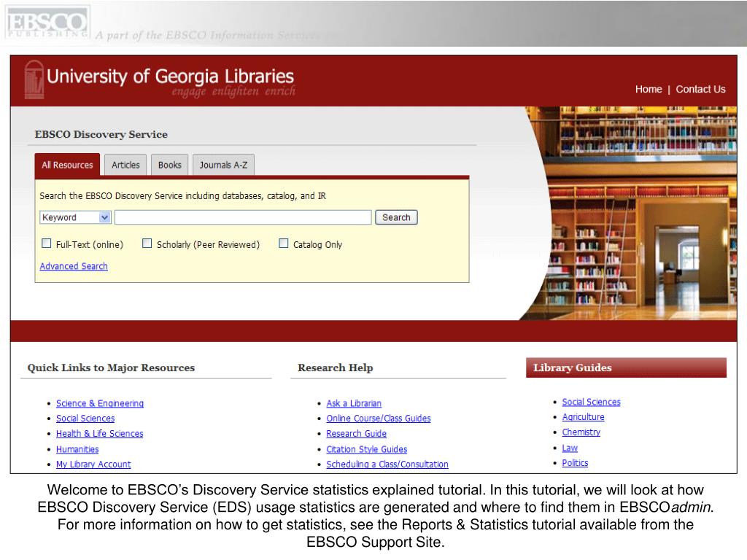Image resolution: width=747 pixels, height=560 pixels.
Task: Open Scheduling a Class/Consultation link
Action: tap(387, 464)
